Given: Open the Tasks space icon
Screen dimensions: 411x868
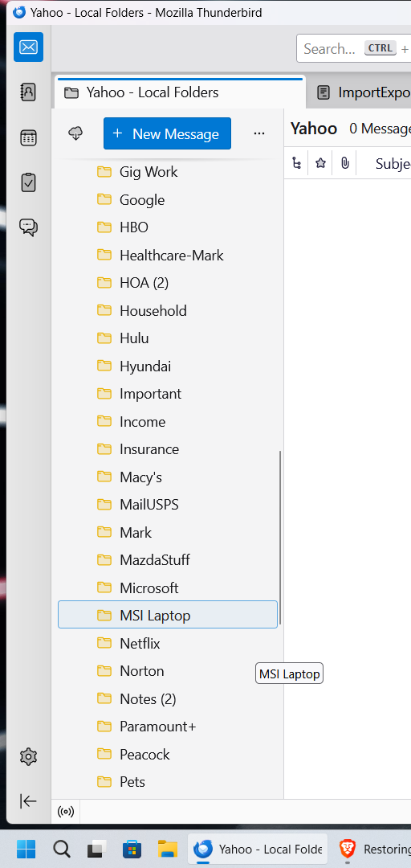Looking at the screenshot, I should point(28,182).
